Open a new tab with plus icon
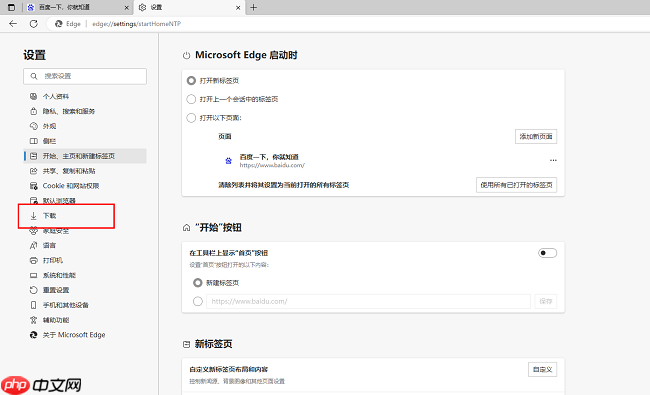This screenshot has height=395, width=650. click(254, 7)
